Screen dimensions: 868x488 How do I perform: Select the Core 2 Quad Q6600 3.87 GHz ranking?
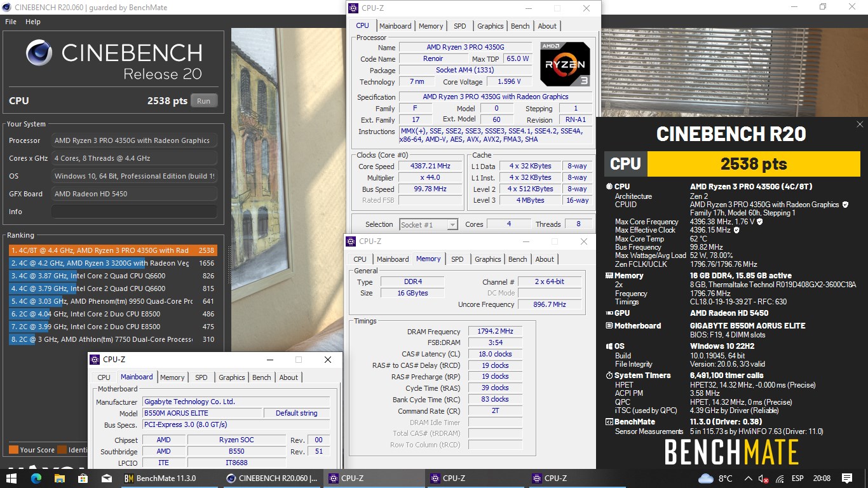point(112,276)
